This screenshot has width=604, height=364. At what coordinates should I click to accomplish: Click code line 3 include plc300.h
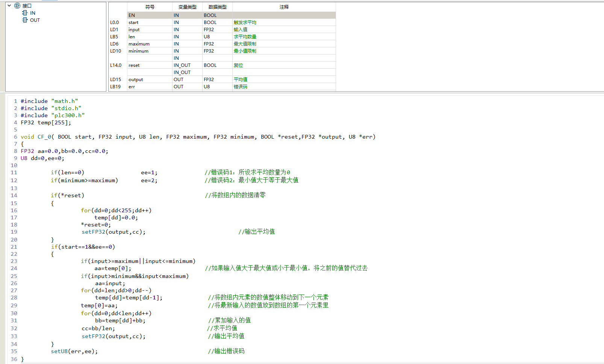click(53, 115)
